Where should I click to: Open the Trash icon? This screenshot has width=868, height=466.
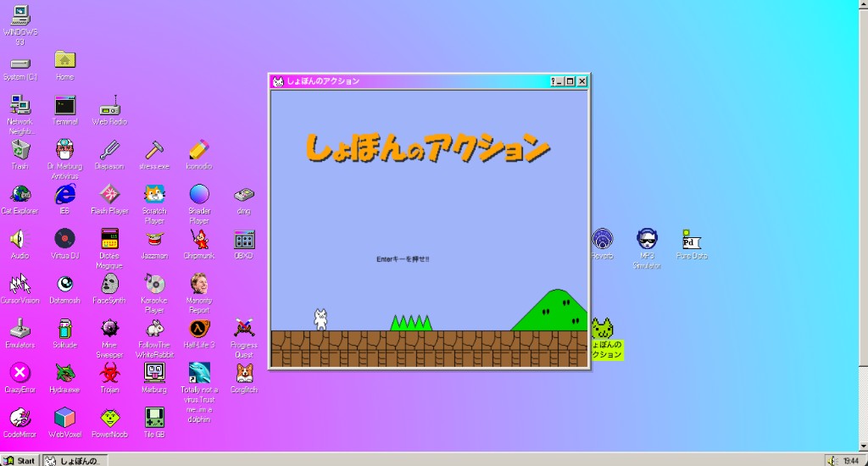(20, 149)
